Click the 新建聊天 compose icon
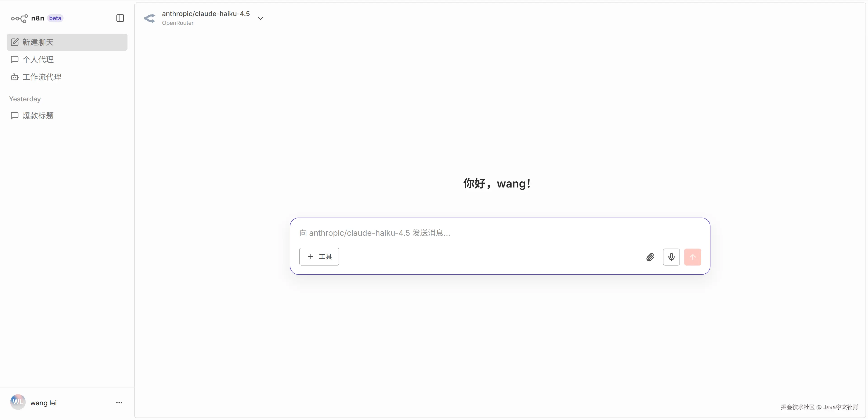868x420 pixels. point(14,42)
